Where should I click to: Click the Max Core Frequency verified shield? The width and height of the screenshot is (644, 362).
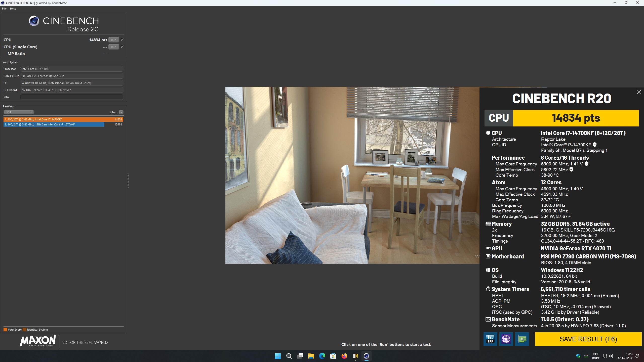pyautogui.click(x=586, y=164)
